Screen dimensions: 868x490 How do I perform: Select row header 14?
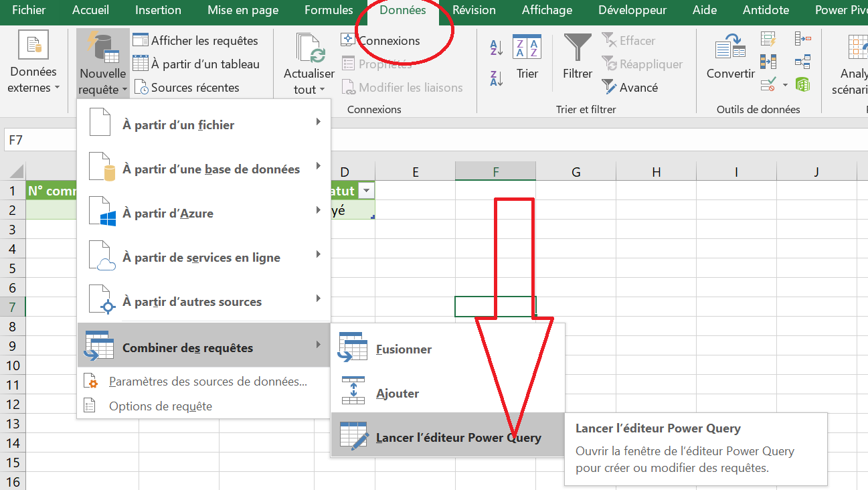click(x=13, y=442)
